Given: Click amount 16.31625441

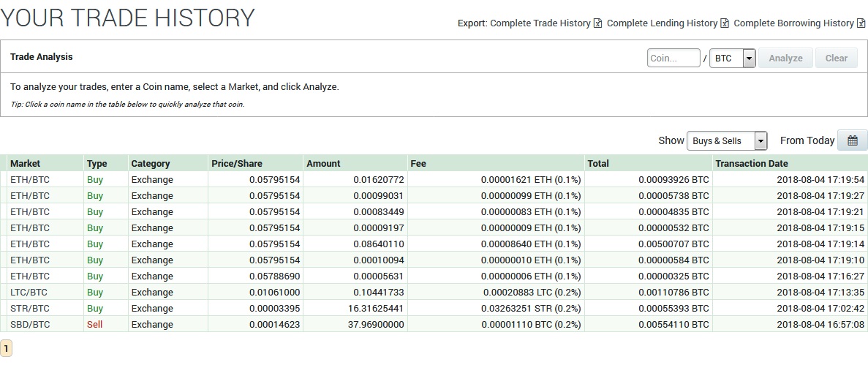Looking at the screenshot, I should point(376,308).
